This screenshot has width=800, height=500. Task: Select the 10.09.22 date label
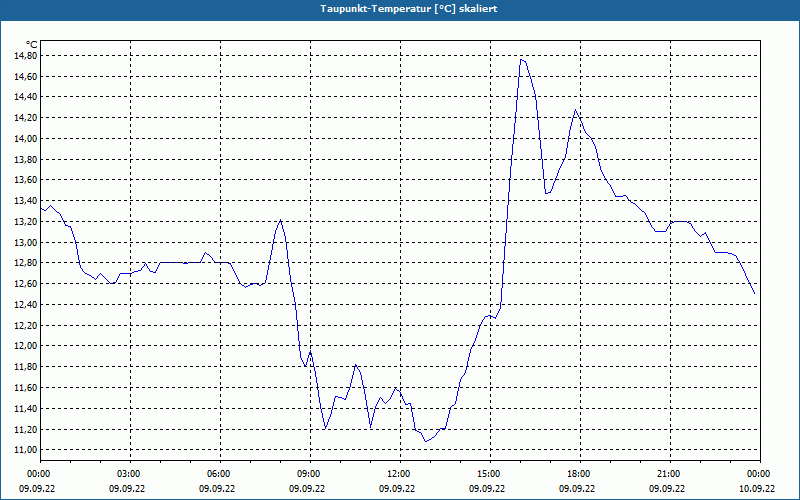[757, 488]
